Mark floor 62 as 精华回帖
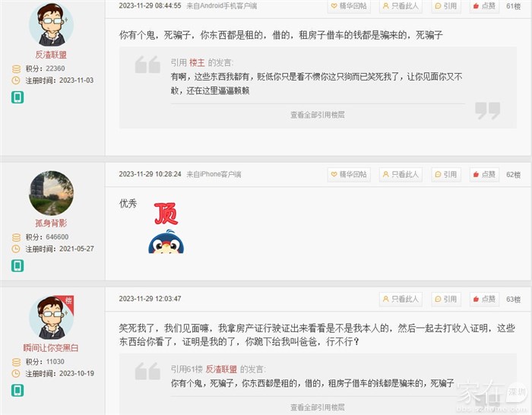 coord(349,174)
